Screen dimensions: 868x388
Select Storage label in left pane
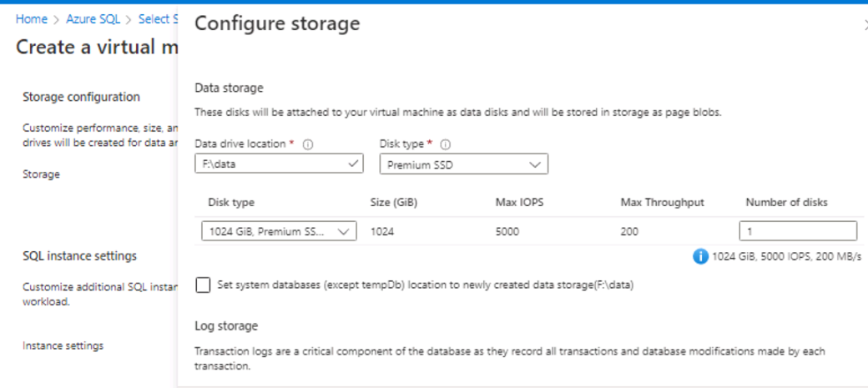(x=41, y=174)
